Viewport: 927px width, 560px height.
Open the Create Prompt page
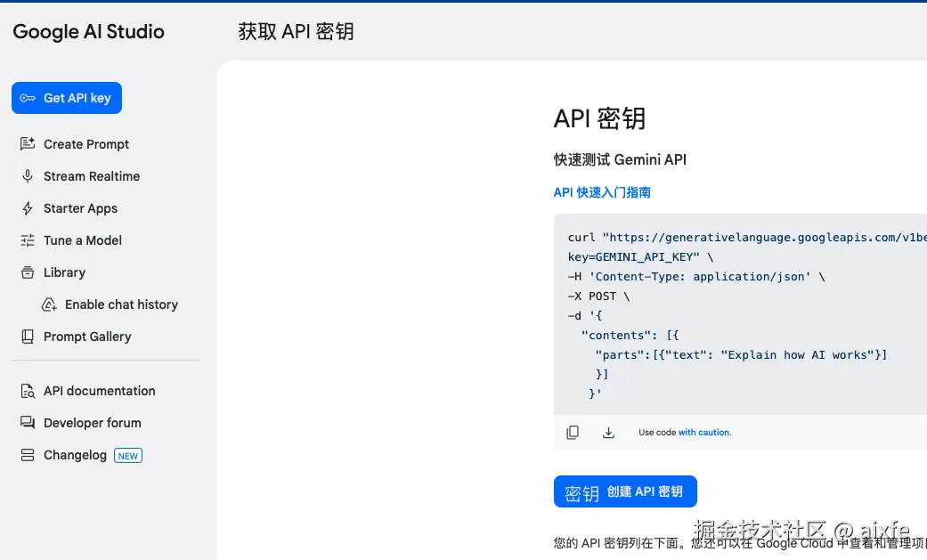[x=86, y=144]
